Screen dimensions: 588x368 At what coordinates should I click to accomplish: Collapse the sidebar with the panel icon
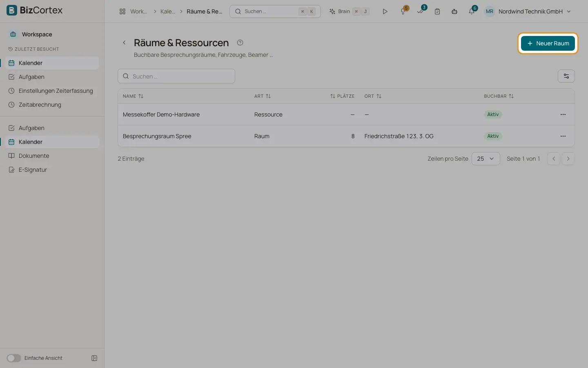click(x=94, y=358)
